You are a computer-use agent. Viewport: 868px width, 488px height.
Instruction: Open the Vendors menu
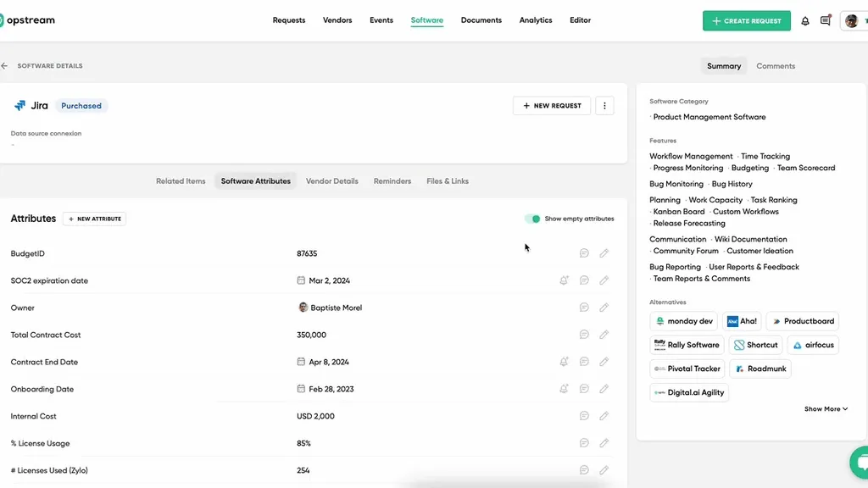pyautogui.click(x=337, y=20)
